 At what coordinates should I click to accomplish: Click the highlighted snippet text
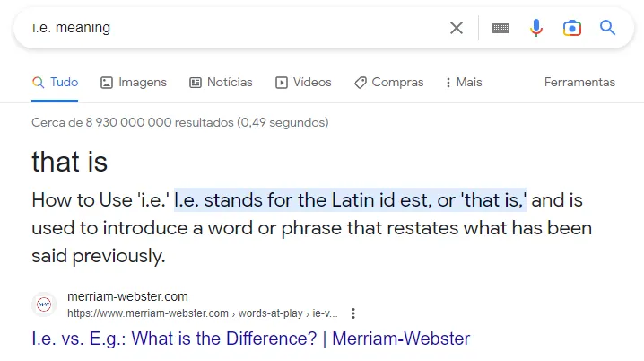click(351, 200)
